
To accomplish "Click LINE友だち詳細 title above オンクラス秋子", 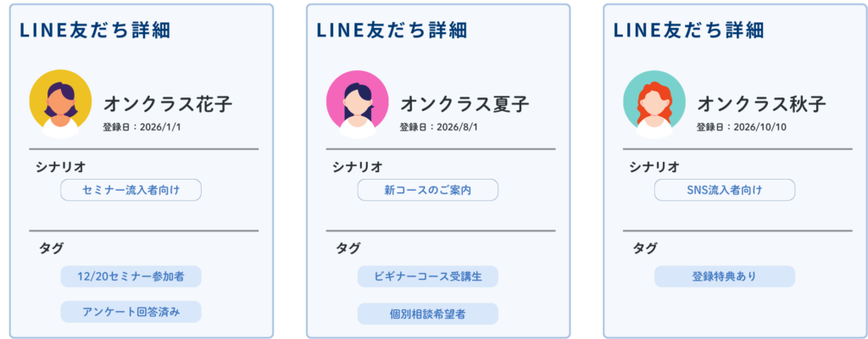I will 688,31.
